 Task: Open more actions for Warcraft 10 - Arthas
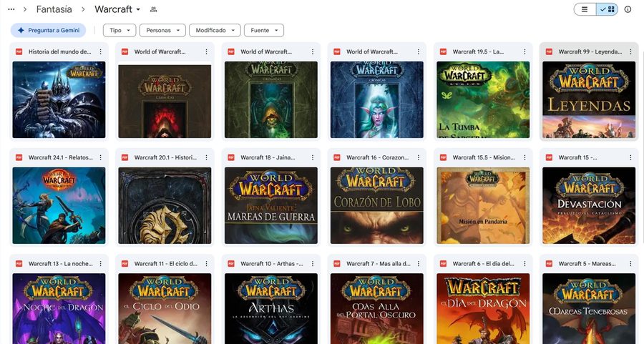[313, 263]
